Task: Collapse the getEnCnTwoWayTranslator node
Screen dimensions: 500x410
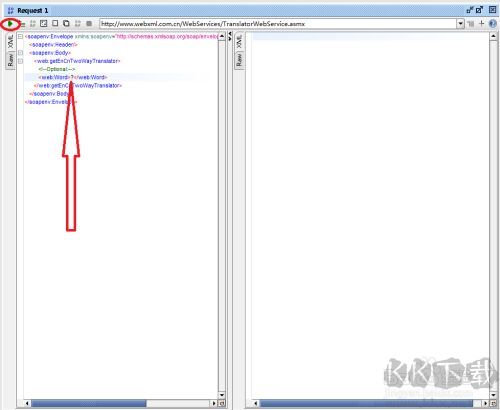Action: (x=21, y=61)
